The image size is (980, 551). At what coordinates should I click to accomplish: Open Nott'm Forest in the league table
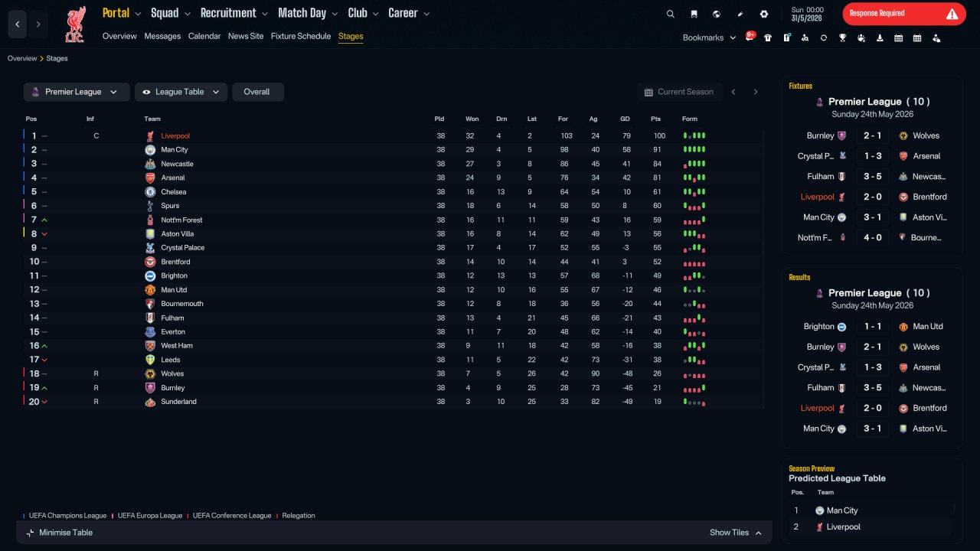pyautogui.click(x=181, y=220)
